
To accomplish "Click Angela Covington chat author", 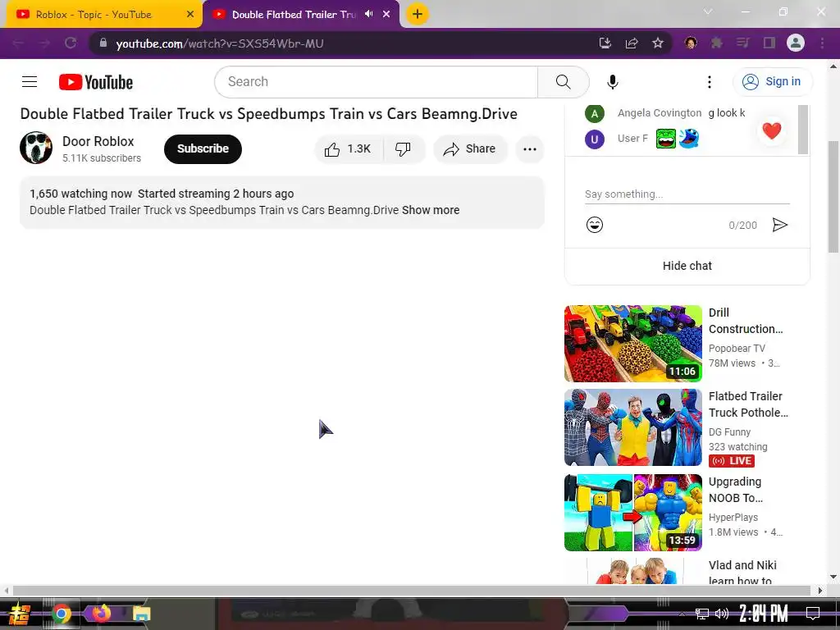I will point(660,113).
